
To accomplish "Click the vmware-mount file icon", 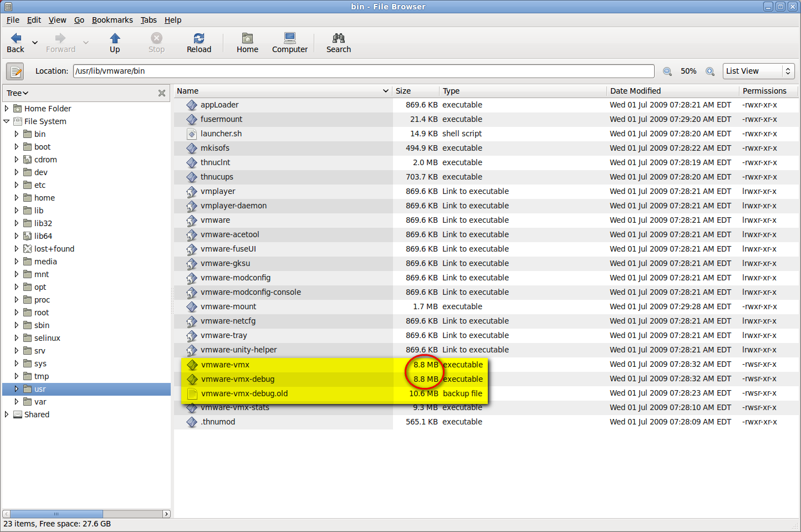I will coord(192,307).
